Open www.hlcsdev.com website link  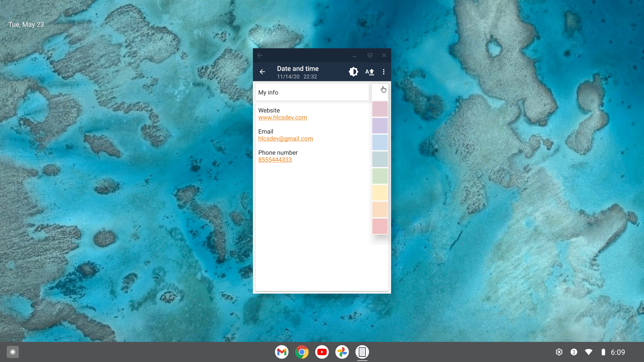[x=282, y=117]
